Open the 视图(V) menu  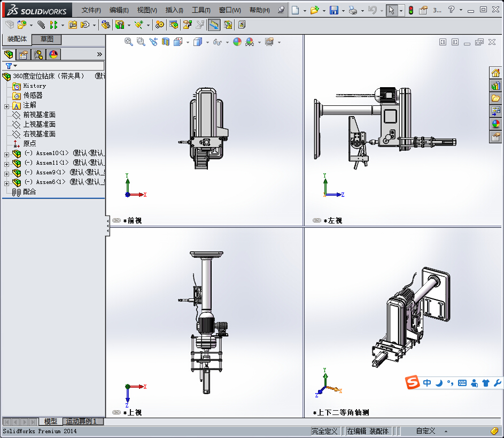tap(147, 10)
